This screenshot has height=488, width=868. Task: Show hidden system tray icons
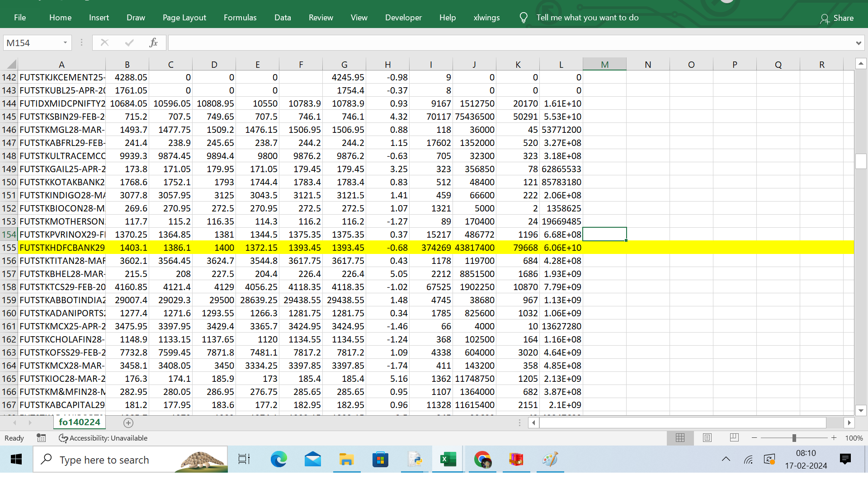pyautogui.click(x=726, y=460)
